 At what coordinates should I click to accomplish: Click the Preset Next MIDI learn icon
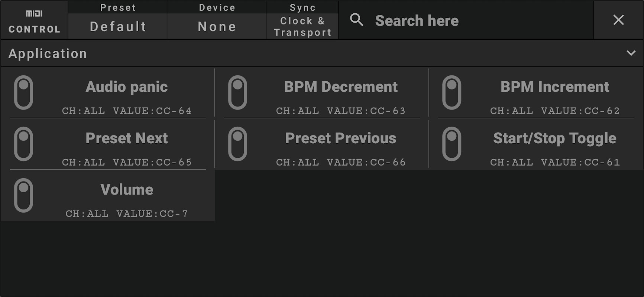pos(23,144)
